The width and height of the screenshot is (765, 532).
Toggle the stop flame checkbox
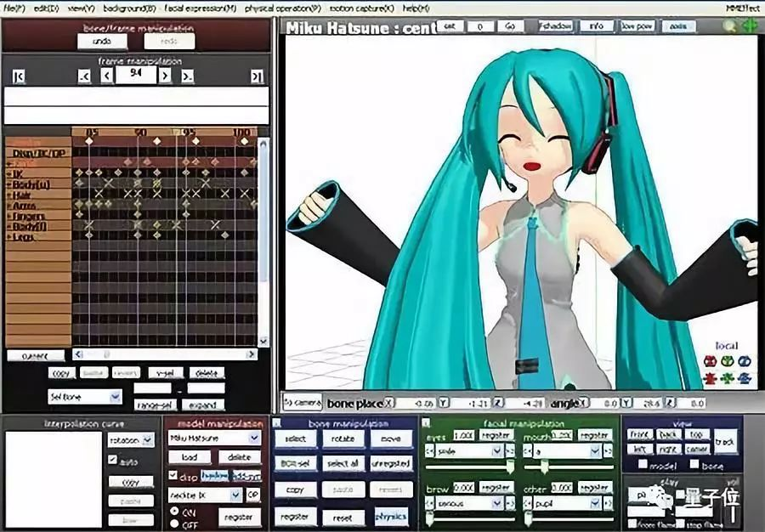pyautogui.click(x=681, y=524)
